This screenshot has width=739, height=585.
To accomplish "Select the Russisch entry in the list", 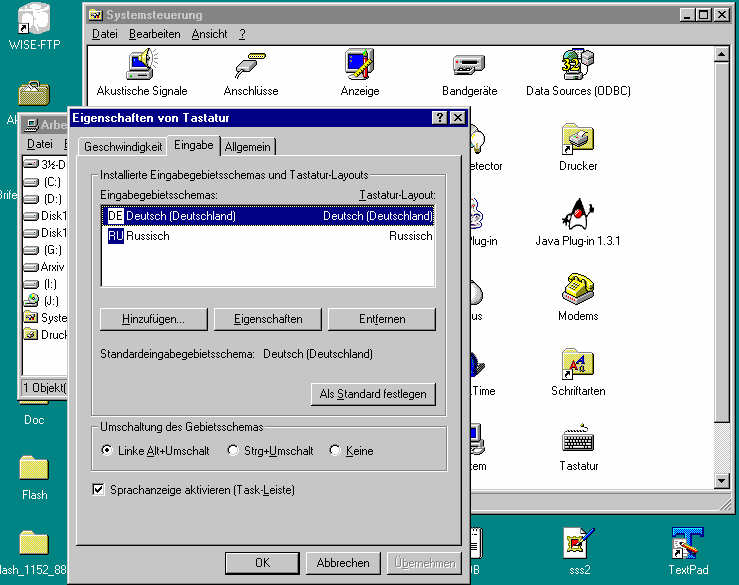I will 147,236.
